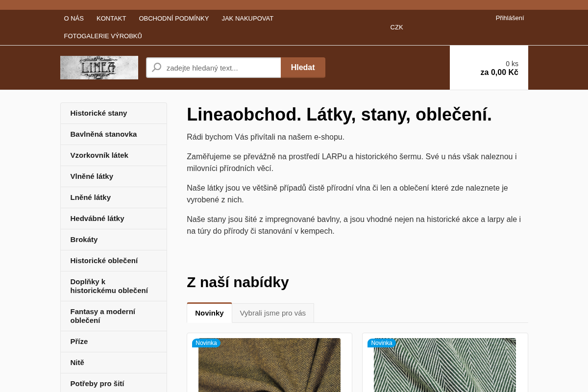The width and height of the screenshot is (588, 392).
Task: Click the LINEA shop logo
Action: point(99,68)
